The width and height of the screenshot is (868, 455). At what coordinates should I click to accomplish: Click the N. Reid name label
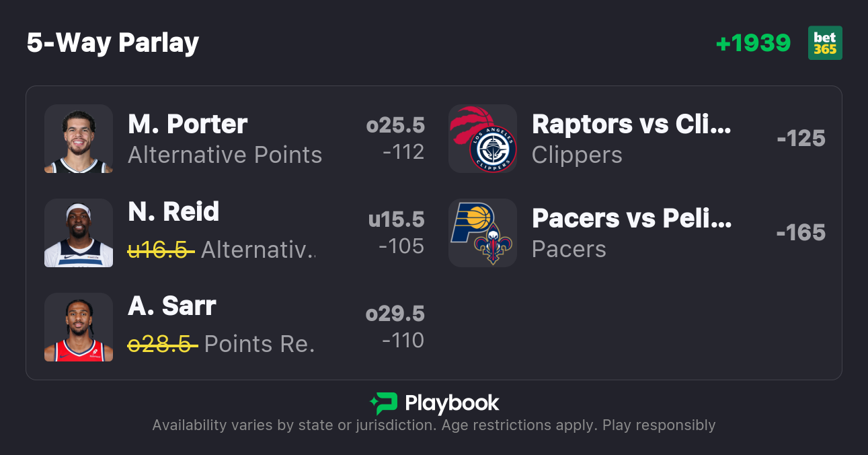pos(173,212)
